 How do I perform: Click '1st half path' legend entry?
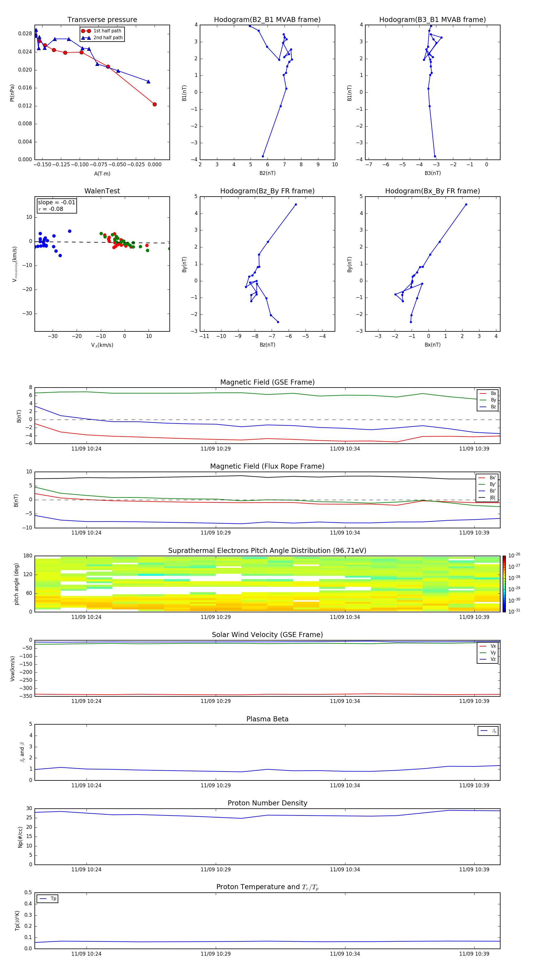click(x=101, y=31)
